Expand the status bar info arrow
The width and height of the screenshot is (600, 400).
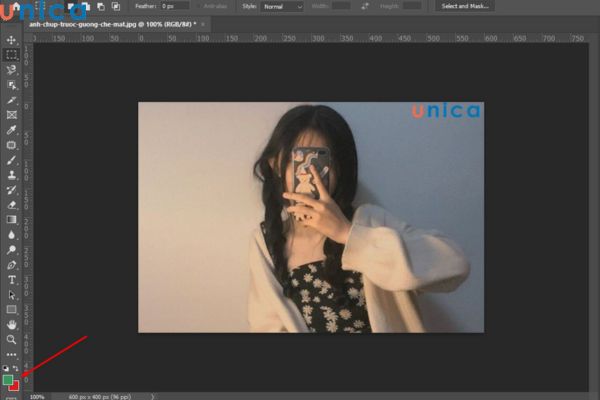click(x=152, y=397)
